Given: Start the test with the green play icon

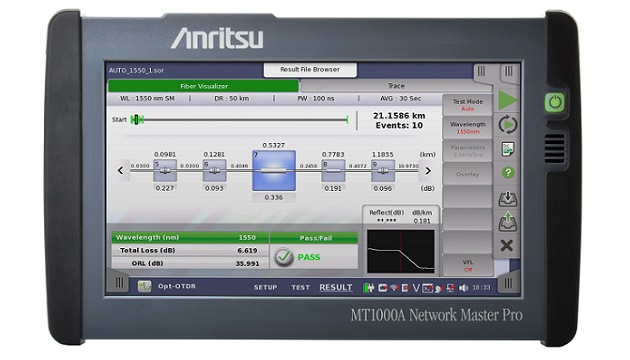Looking at the screenshot, I should 508,100.
